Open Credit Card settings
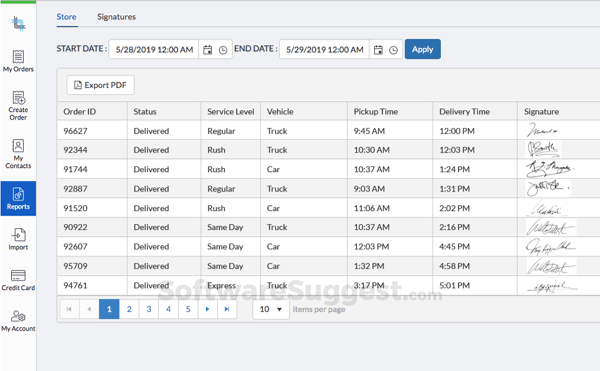This screenshot has height=371, width=600. point(18,280)
